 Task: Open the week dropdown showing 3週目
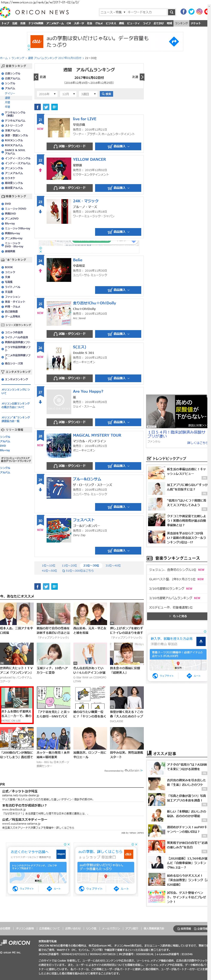[88, 94]
